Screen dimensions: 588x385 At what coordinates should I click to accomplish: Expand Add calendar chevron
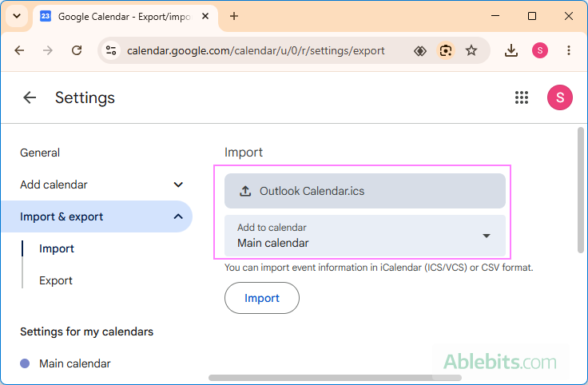click(178, 185)
